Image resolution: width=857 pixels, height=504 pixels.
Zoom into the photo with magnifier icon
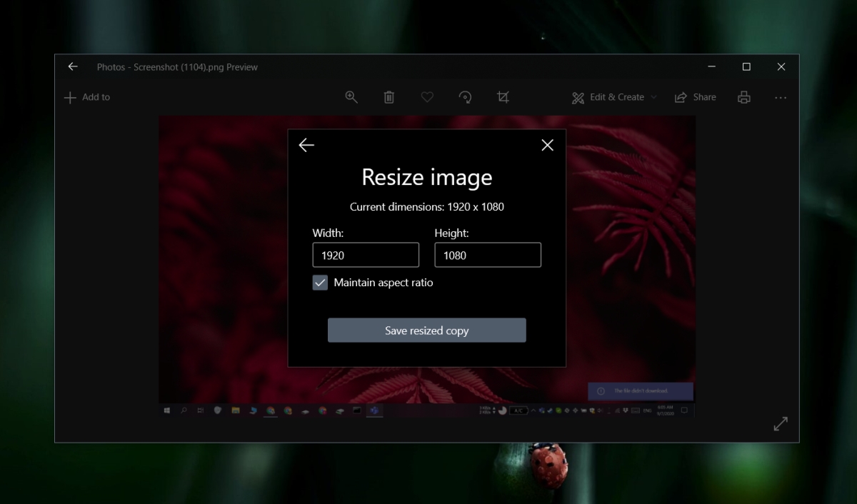(351, 97)
